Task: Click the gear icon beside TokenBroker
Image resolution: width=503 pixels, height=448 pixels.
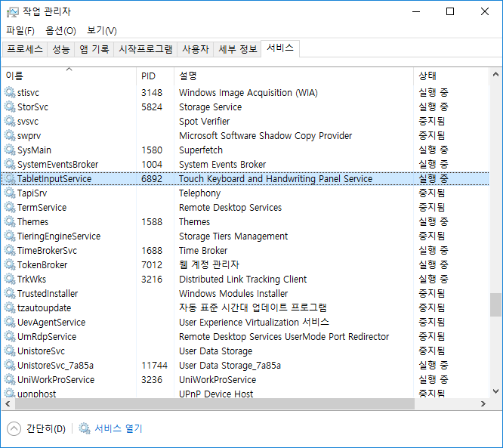Action: (10, 265)
